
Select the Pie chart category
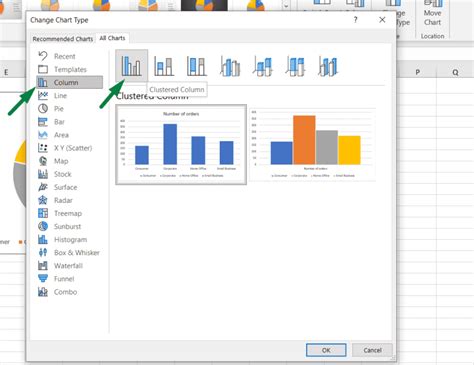pos(69,109)
